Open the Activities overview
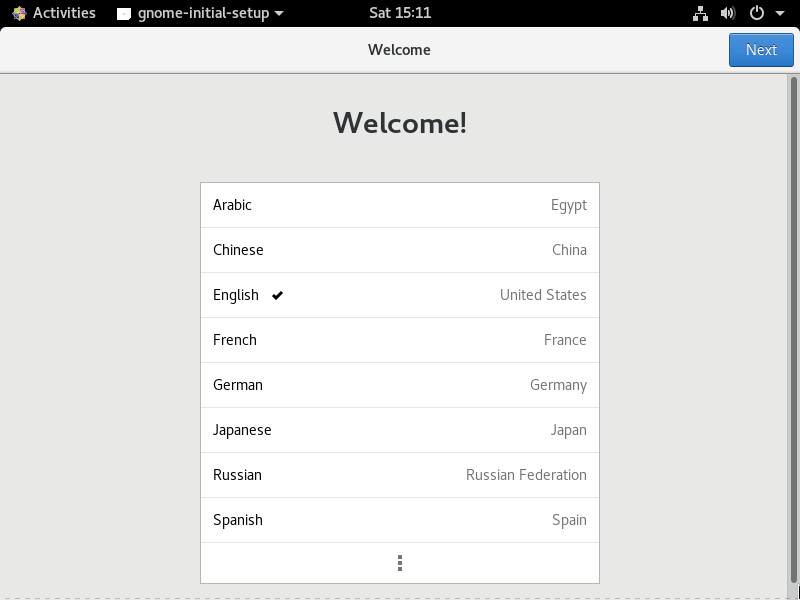Viewport: 800px width, 600px height. click(64, 13)
